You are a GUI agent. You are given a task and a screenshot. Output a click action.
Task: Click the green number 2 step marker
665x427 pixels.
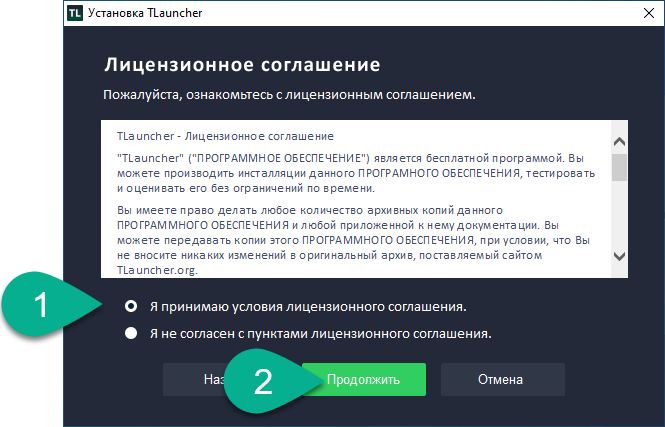tap(263, 381)
